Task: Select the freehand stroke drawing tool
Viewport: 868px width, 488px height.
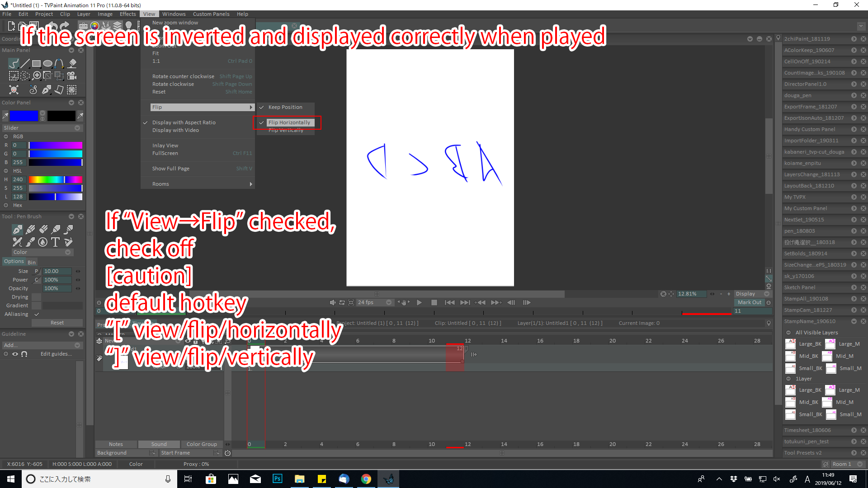Action: pos(14,64)
